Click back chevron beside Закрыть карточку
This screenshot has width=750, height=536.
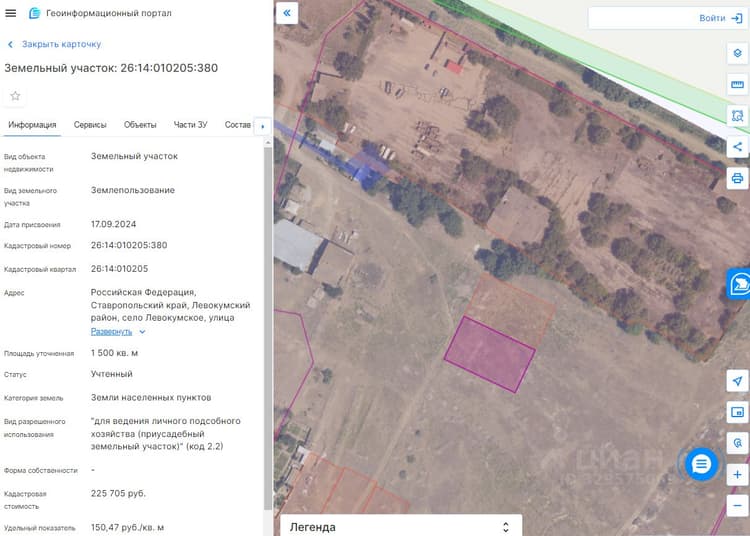coord(10,44)
